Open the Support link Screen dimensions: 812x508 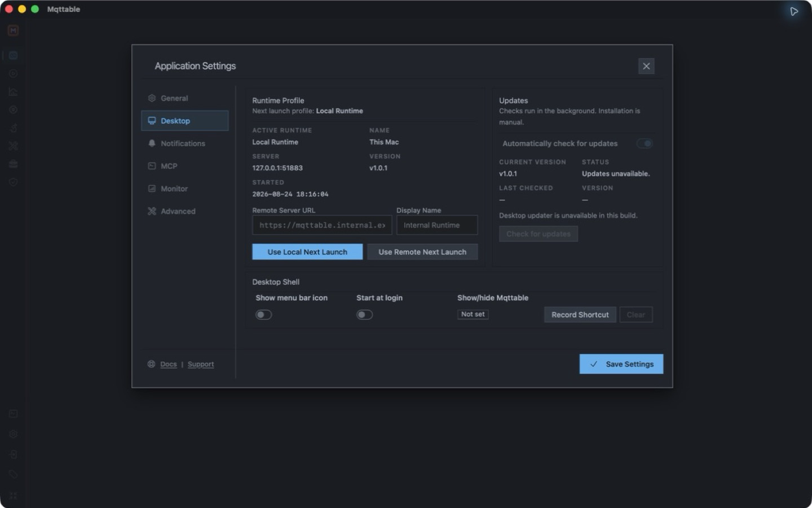[201, 364]
